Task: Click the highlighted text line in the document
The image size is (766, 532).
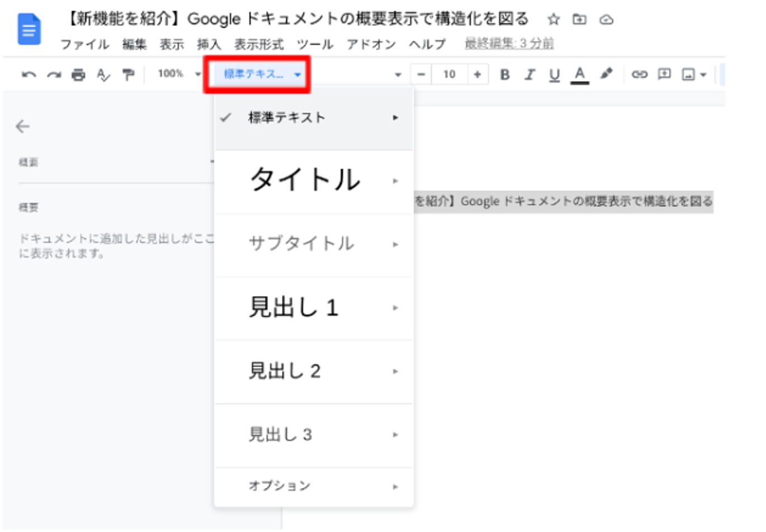Action: tap(563, 201)
